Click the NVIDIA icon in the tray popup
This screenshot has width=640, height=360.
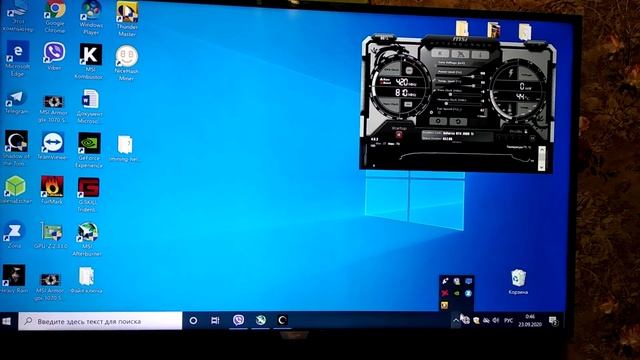pyautogui.click(x=457, y=293)
